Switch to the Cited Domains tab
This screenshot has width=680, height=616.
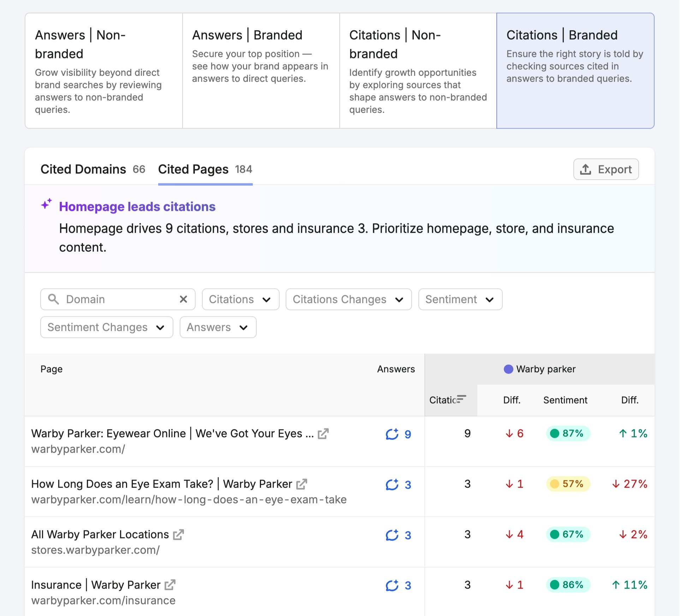[x=93, y=169]
